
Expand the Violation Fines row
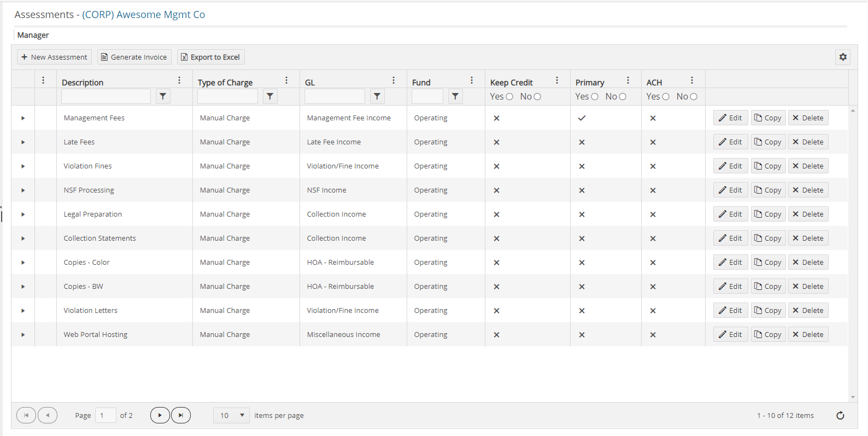click(x=23, y=166)
